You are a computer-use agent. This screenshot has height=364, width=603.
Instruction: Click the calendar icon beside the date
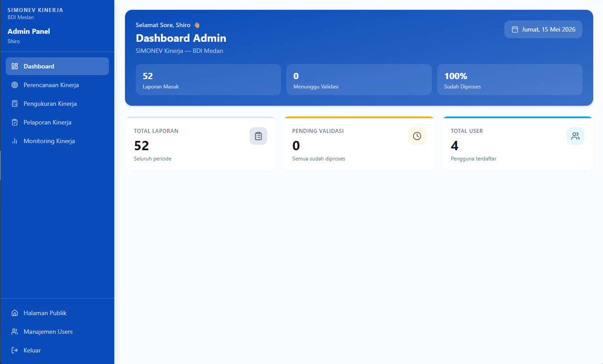coord(515,29)
